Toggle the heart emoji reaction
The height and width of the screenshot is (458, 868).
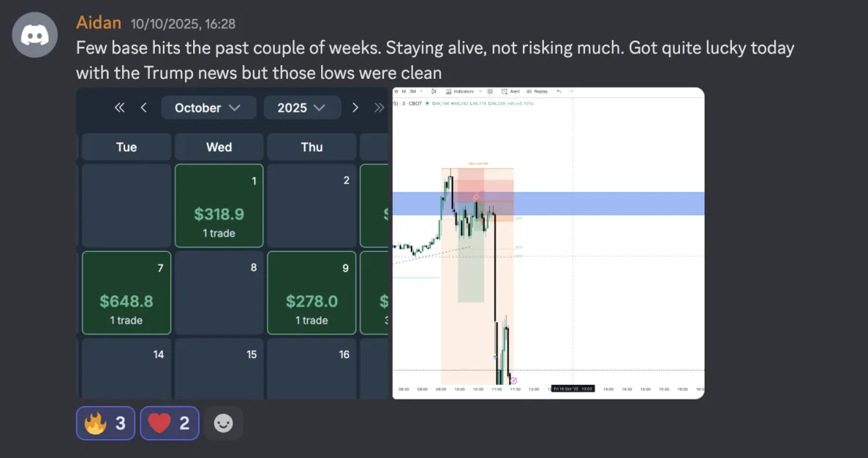click(x=169, y=423)
